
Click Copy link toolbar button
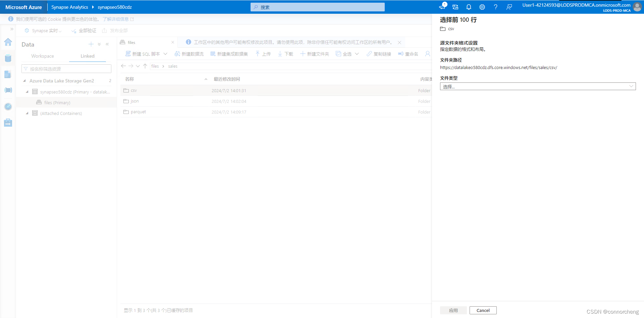pyautogui.click(x=379, y=54)
